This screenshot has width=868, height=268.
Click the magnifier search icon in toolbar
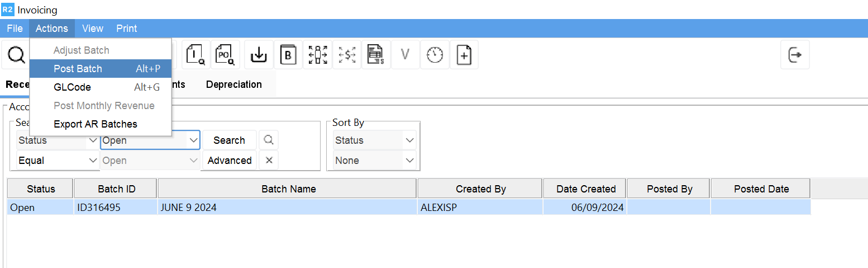(16, 55)
